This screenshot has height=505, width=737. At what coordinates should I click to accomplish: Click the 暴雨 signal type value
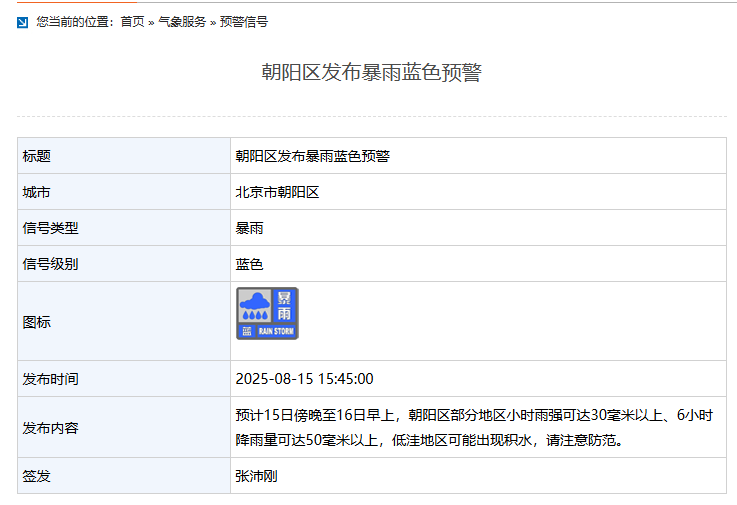[249, 228]
